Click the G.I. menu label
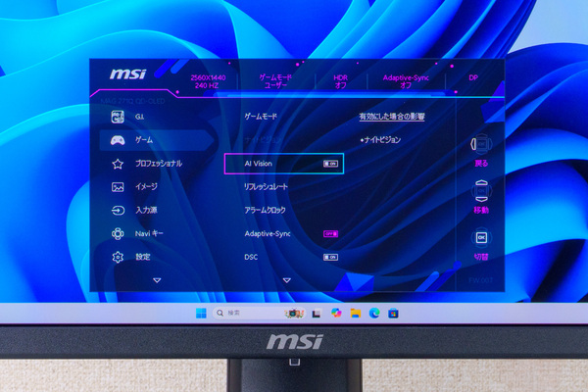588x392 pixels. coord(139,117)
